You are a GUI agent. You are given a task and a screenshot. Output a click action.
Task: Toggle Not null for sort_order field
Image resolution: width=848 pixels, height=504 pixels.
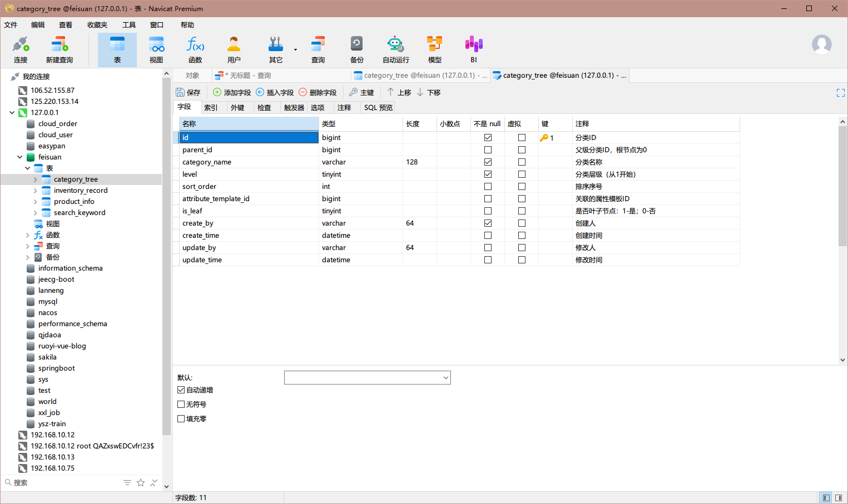488,186
